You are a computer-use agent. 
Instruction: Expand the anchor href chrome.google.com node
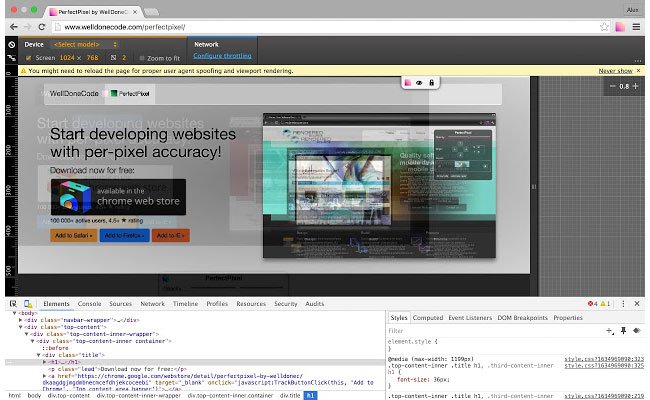(x=44, y=376)
